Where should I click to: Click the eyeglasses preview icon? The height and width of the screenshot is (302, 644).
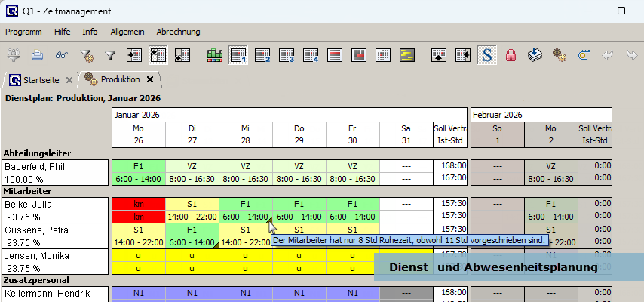click(x=61, y=55)
